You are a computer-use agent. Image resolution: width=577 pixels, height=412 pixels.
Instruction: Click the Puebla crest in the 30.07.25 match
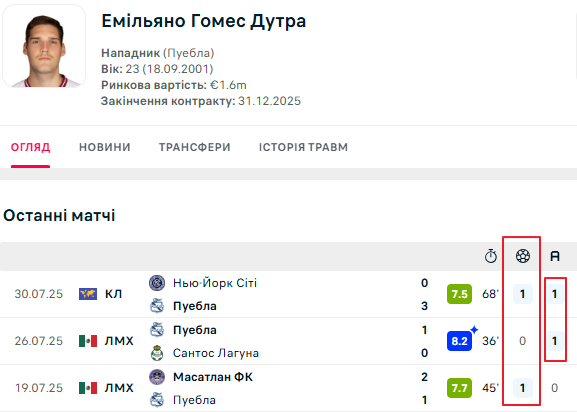[x=157, y=306]
